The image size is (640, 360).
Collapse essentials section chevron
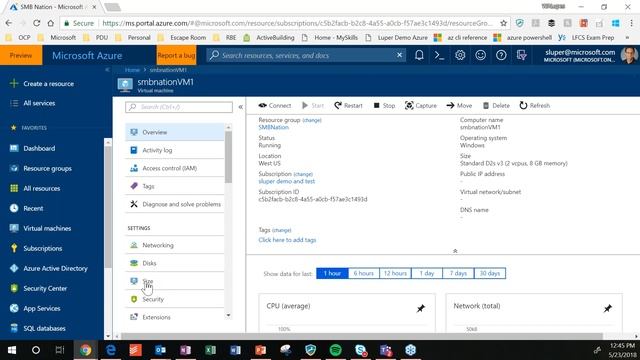tap(455, 251)
